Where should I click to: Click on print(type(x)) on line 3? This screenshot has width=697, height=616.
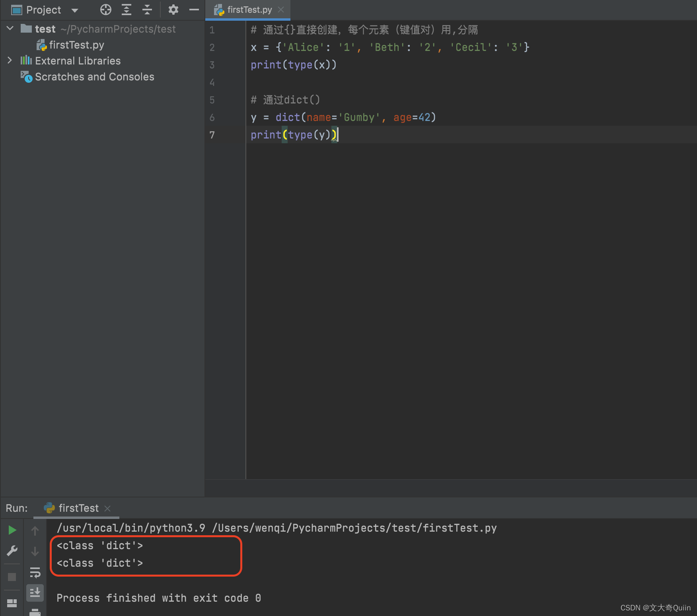point(294,65)
